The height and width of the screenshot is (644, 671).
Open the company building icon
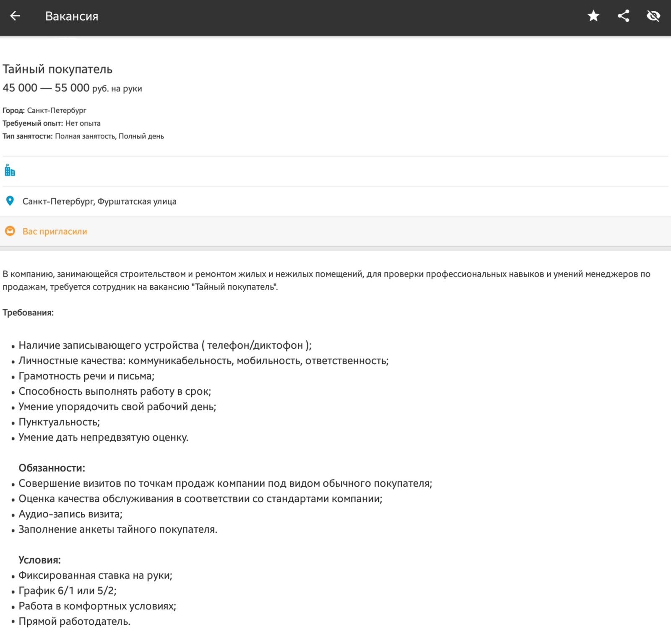tap(10, 171)
